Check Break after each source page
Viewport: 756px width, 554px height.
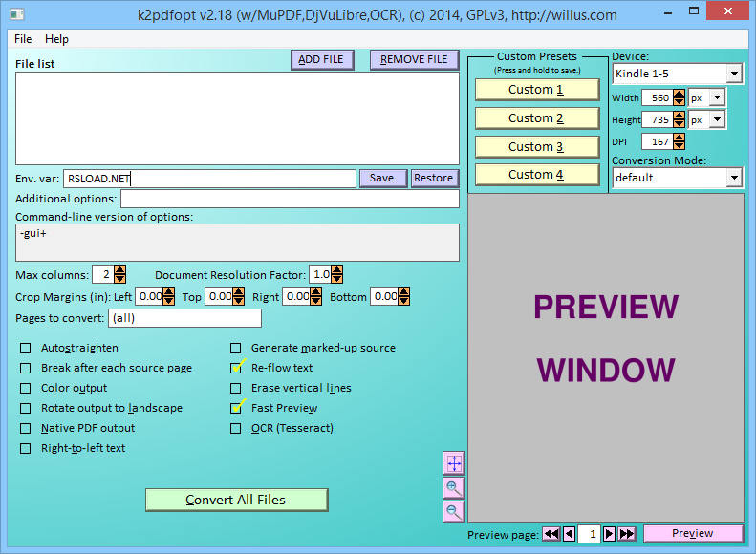pos(26,368)
